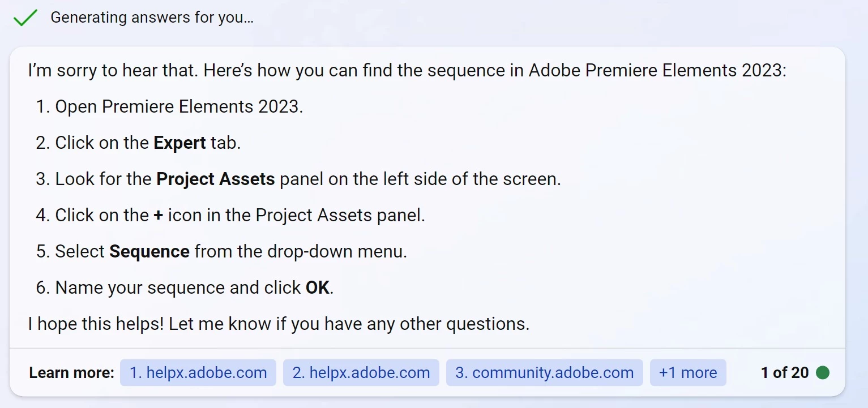Click "from the drop-down menu" text in step 5
Viewport: 868px width, 408px height.
[x=301, y=251]
